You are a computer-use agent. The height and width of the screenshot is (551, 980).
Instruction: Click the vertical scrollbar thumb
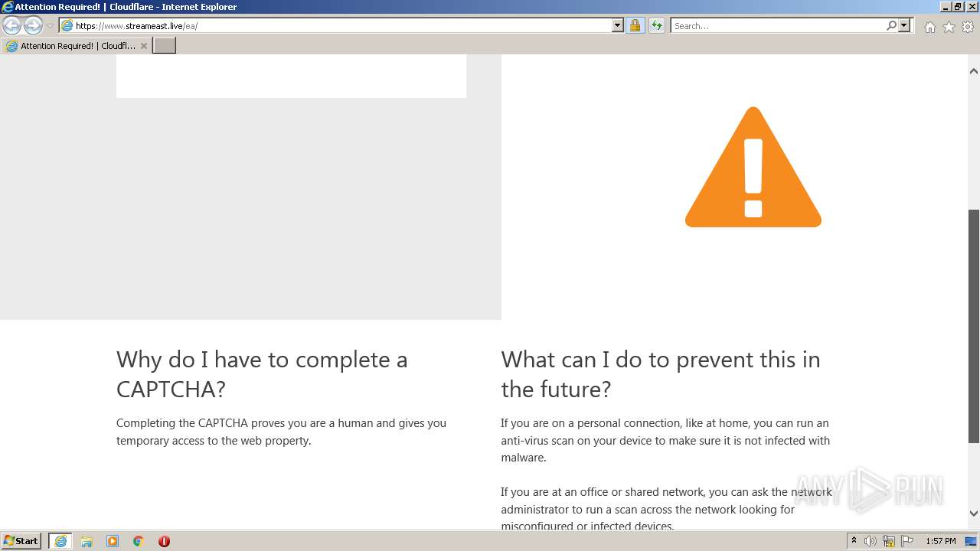click(x=974, y=326)
